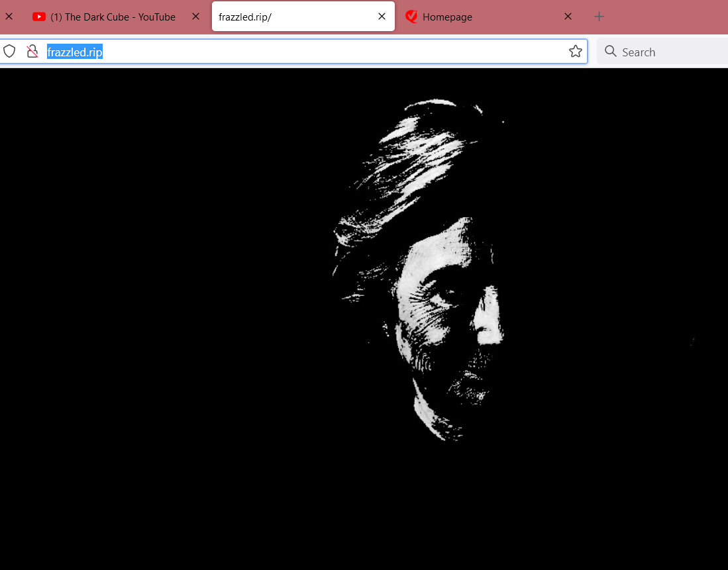
Task: Show site info via crossed-out lock icon
Action: click(32, 52)
